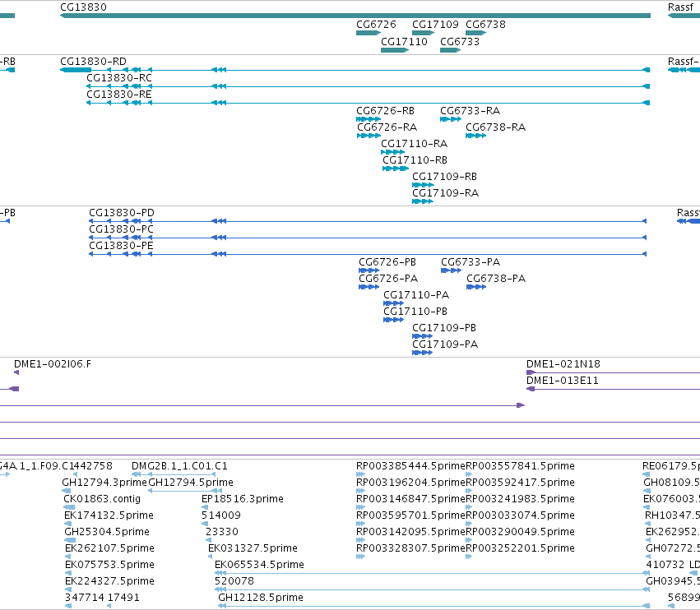
Task: Select the CG17110 gene feature
Action: (395, 50)
